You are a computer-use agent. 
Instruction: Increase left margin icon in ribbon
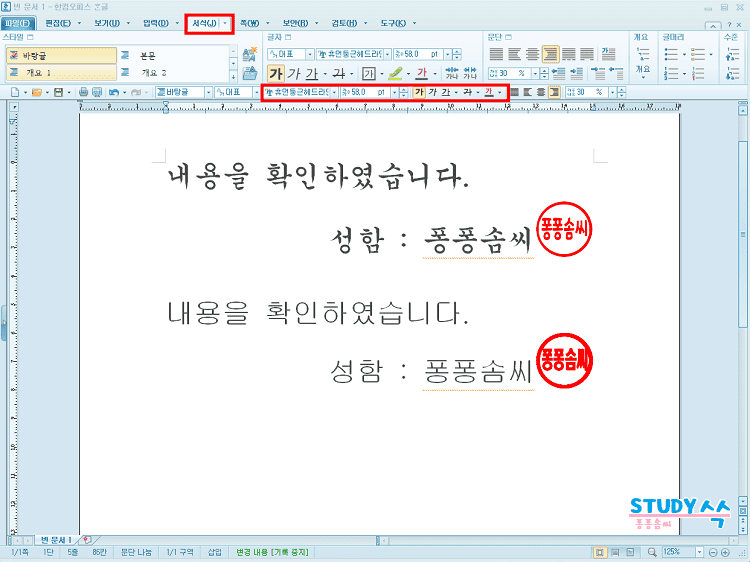[x=577, y=73]
